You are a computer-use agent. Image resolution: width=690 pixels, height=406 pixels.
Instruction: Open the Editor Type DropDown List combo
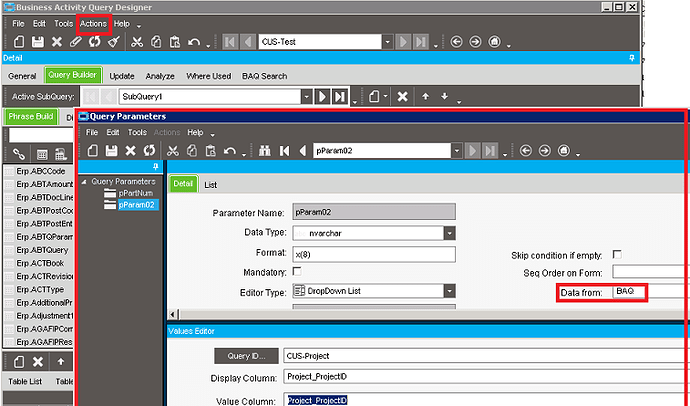click(449, 291)
